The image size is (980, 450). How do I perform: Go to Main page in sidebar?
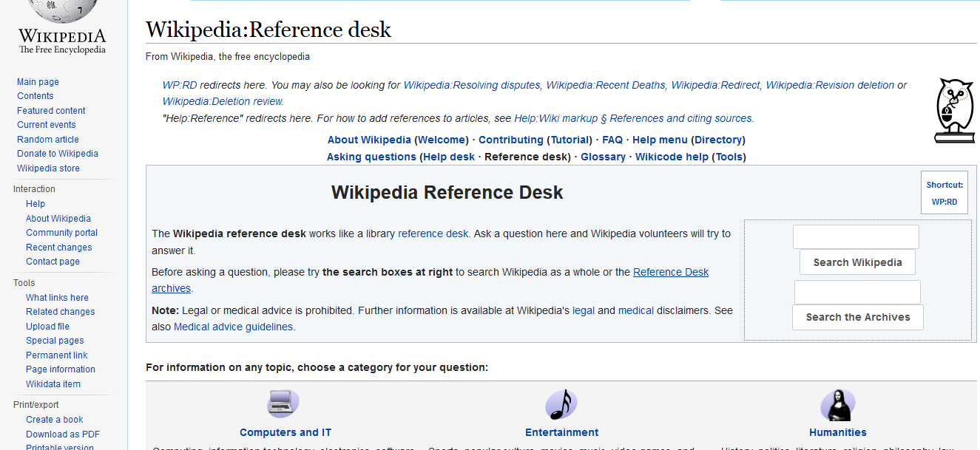pyautogui.click(x=38, y=82)
